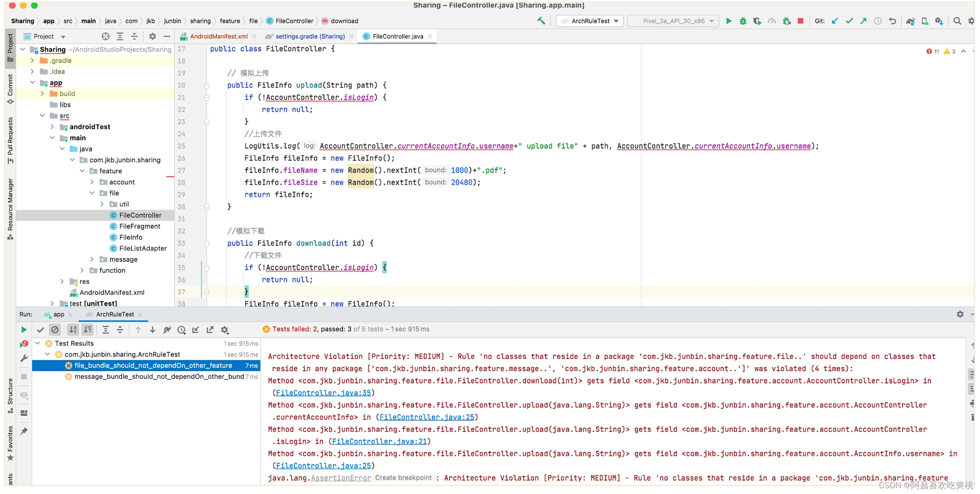Open ArchRuleTest run configuration dropdown

pyautogui.click(x=591, y=21)
